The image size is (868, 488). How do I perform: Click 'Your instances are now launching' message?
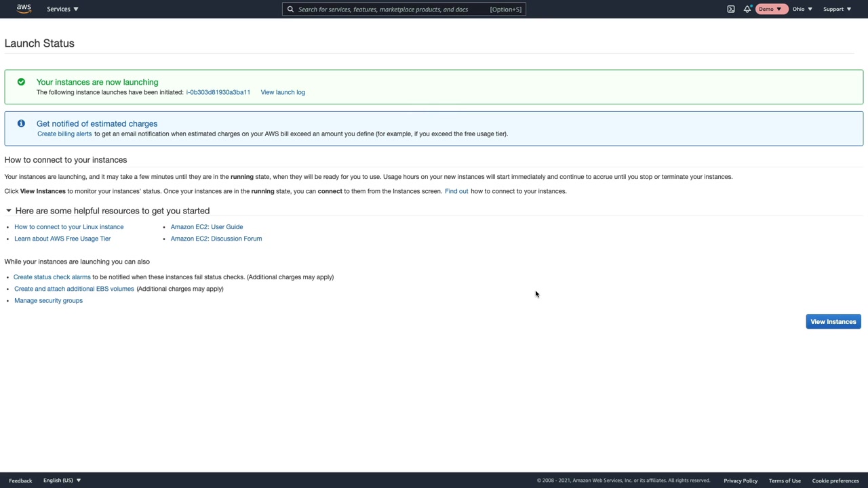[x=97, y=82]
